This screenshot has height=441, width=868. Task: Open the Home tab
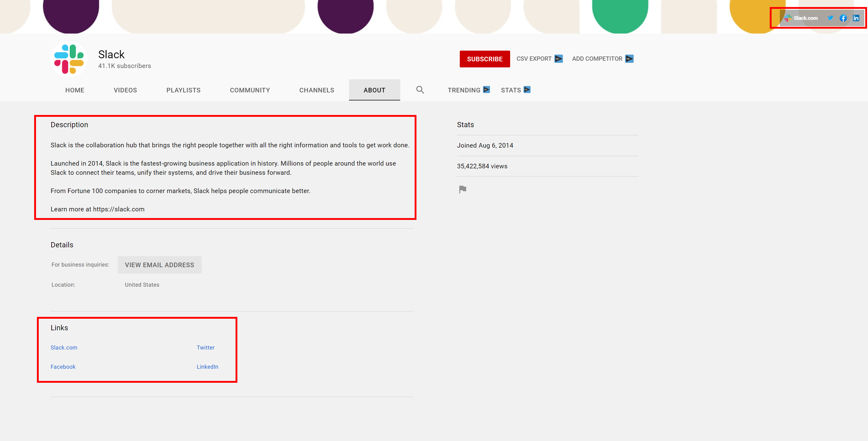[x=74, y=90]
